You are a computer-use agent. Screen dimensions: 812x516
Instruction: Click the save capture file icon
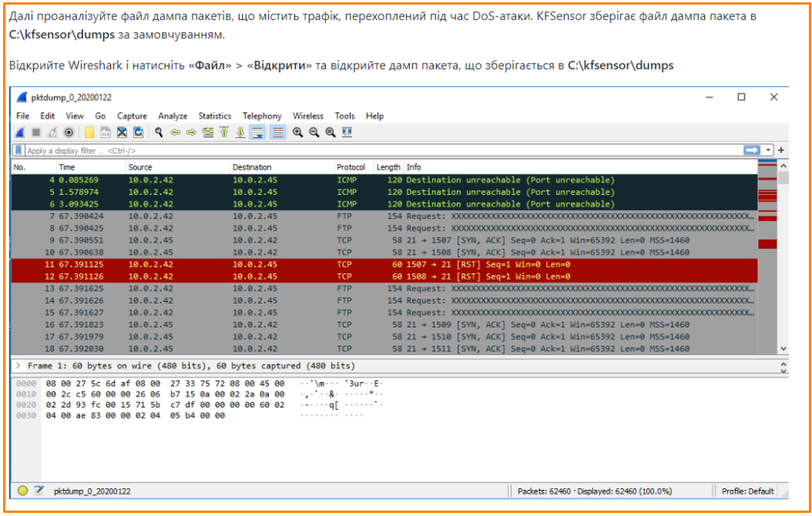point(105,132)
